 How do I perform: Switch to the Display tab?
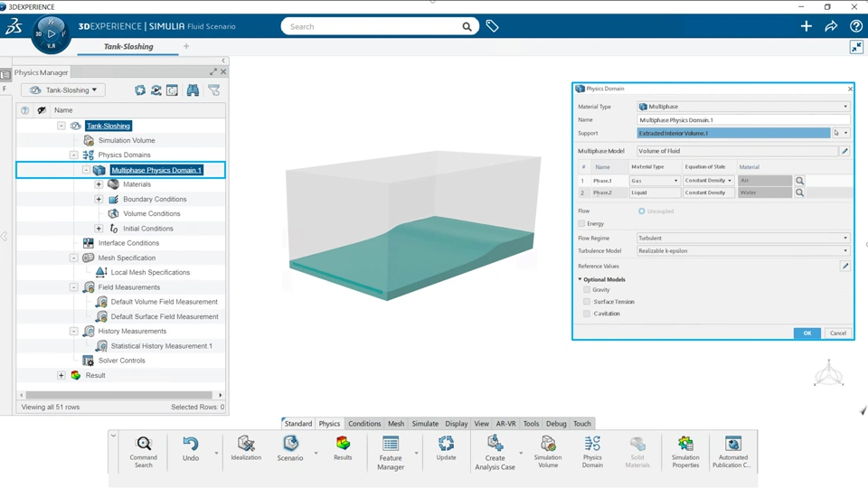pyautogui.click(x=456, y=423)
